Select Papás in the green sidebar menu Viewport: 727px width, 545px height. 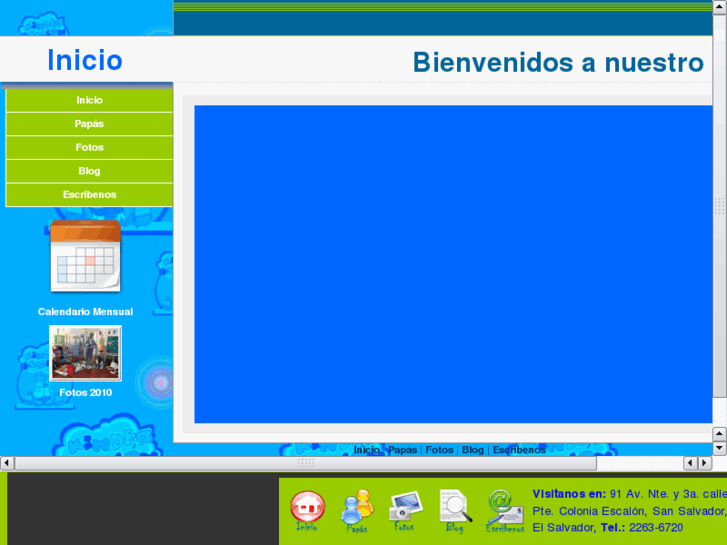pyautogui.click(x=89, y=124)
